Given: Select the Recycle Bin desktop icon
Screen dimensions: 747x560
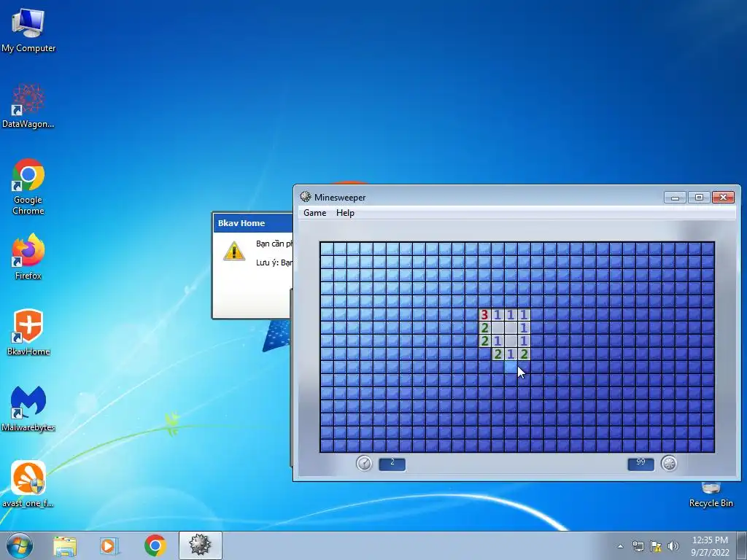Looking at the screenshot, I should 711,495.
